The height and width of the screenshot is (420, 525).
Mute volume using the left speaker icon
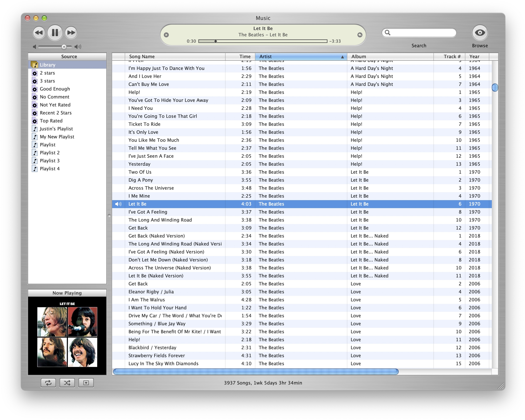pyautogui.click(x=34, y=46)
